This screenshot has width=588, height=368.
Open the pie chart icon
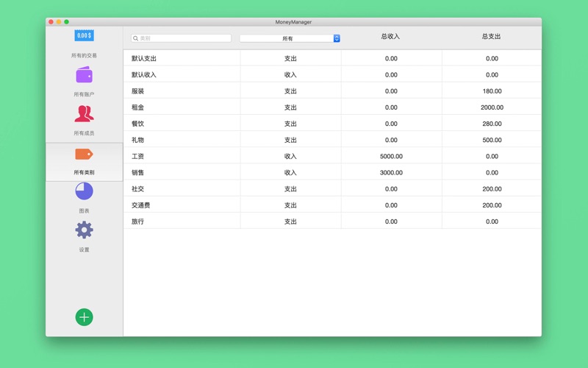click(84, 191)
